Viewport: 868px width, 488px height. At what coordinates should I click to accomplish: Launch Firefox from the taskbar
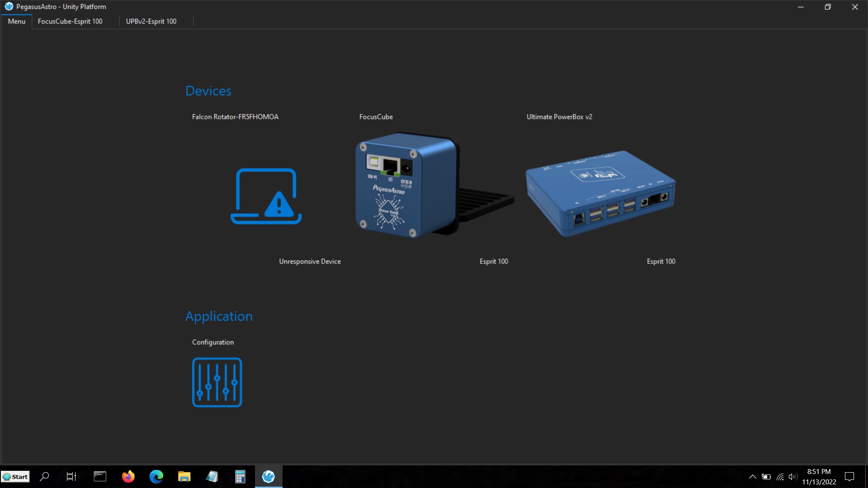pos(128,476)
